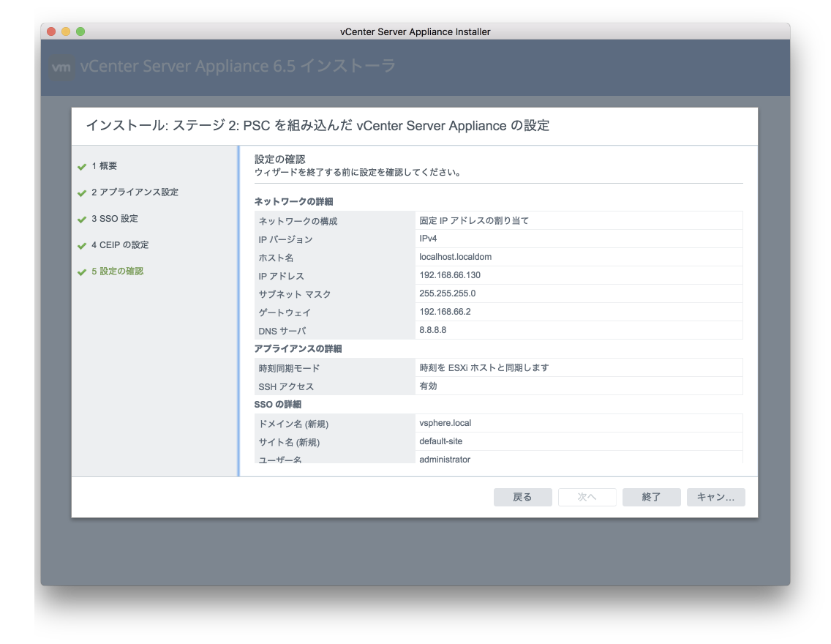Viewport: 831px width, 644px height.
Task: Close the installer with the red button
Action: coord(51,31)
